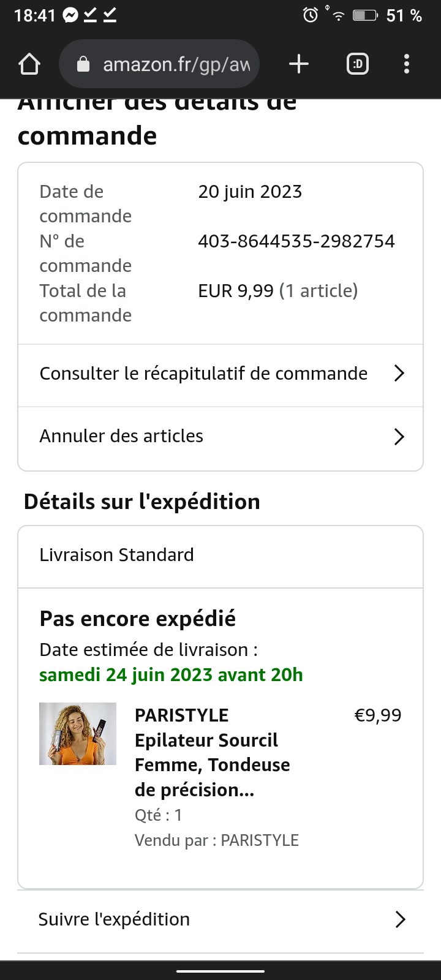Select Annuler des articles row

point(121,436)
